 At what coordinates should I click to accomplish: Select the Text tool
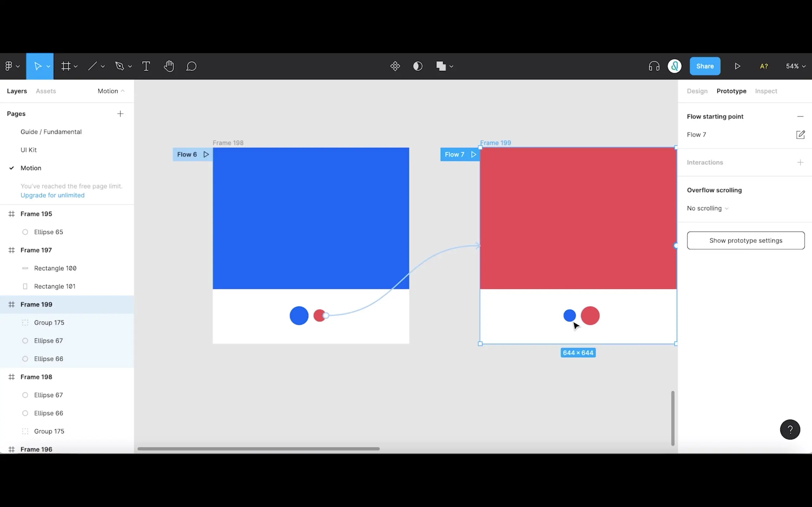point(146,66)
